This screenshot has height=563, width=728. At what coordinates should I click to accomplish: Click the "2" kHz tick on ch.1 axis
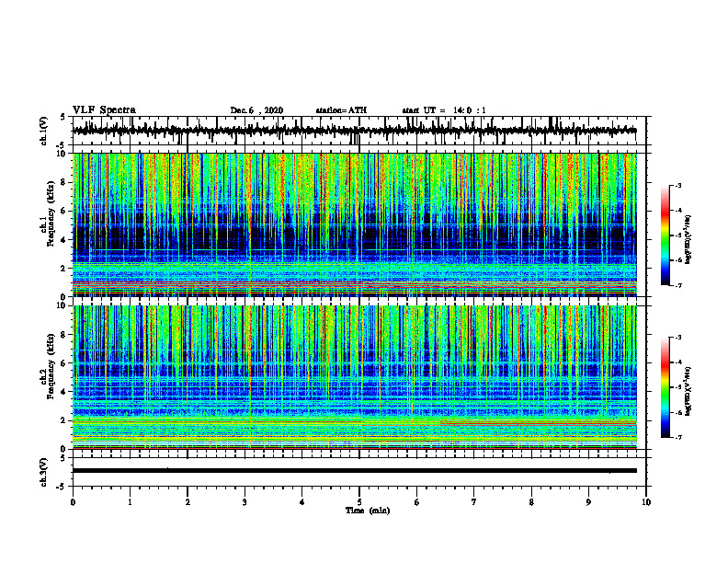(x=65, y=269)
